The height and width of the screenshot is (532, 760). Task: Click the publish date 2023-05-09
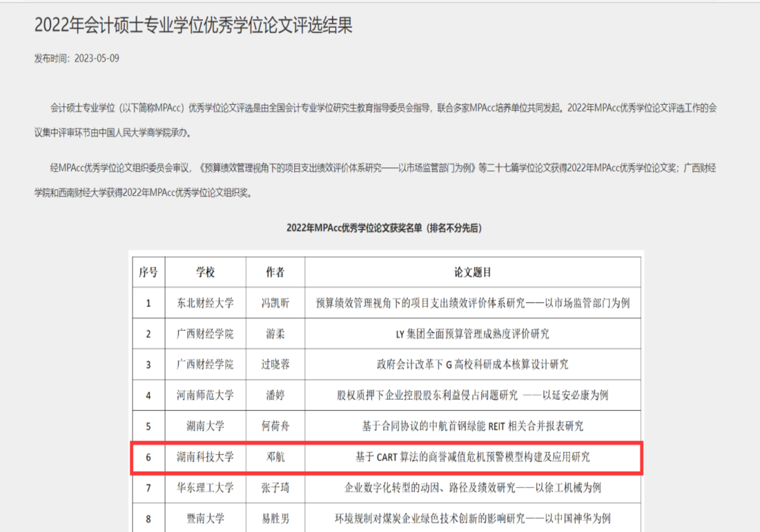[x=77, y=58]
